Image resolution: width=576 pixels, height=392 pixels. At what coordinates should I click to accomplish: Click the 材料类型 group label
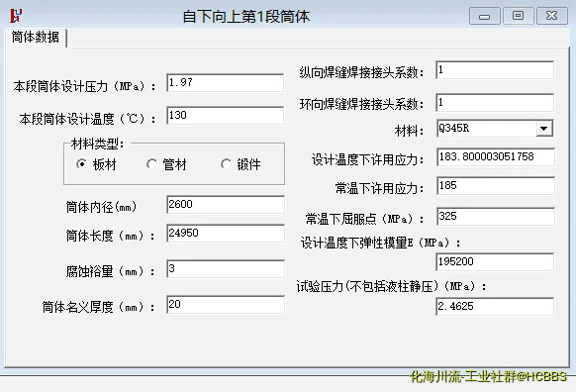pos(97,144)
